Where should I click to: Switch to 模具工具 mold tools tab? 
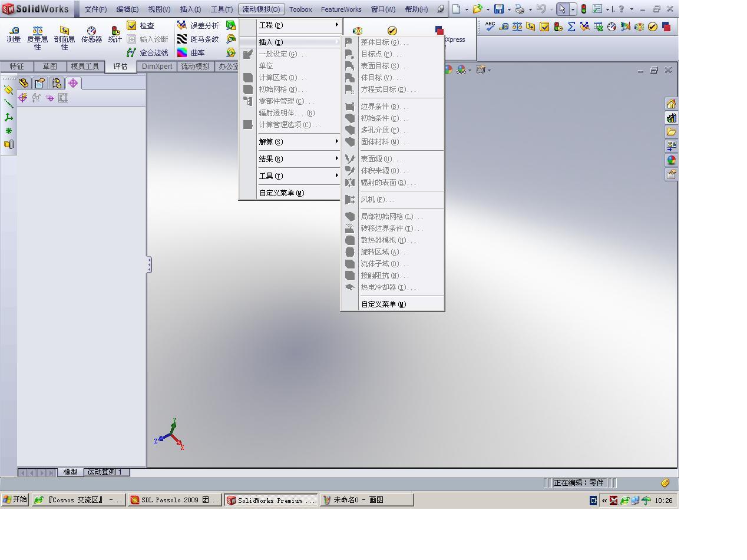tap(85, 67)
